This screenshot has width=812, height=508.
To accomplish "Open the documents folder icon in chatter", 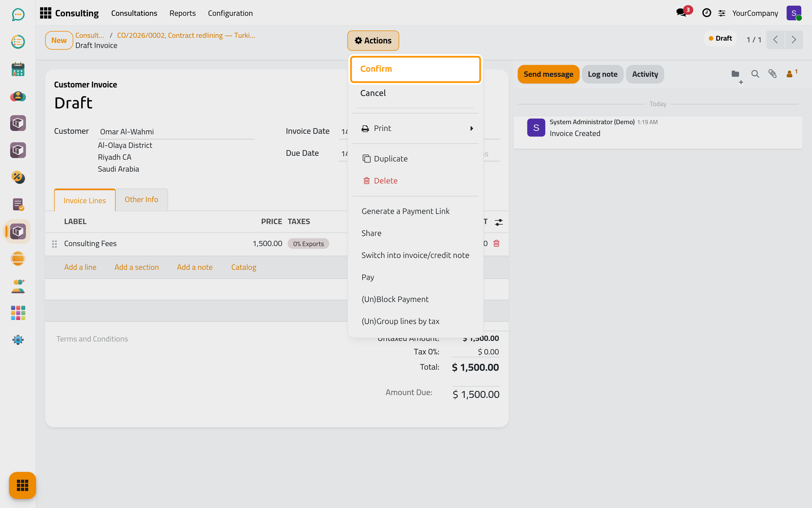I will coord(735,74).
